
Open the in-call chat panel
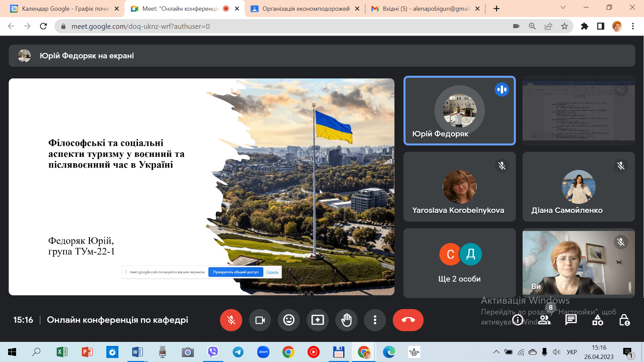click(x=571, y=320)
